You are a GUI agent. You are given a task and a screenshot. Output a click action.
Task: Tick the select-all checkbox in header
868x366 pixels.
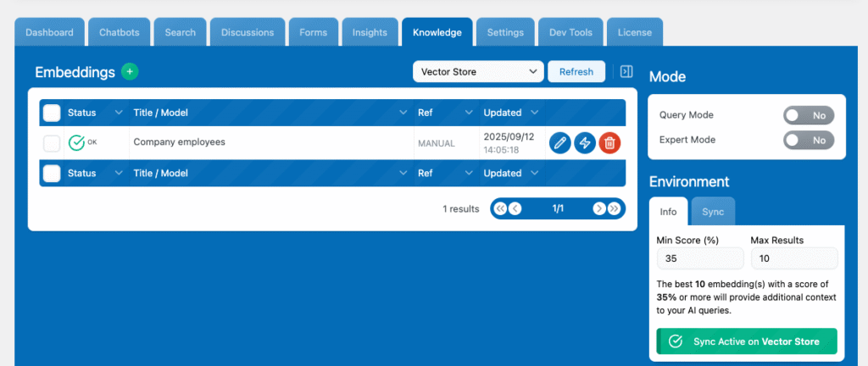point(52,113)
